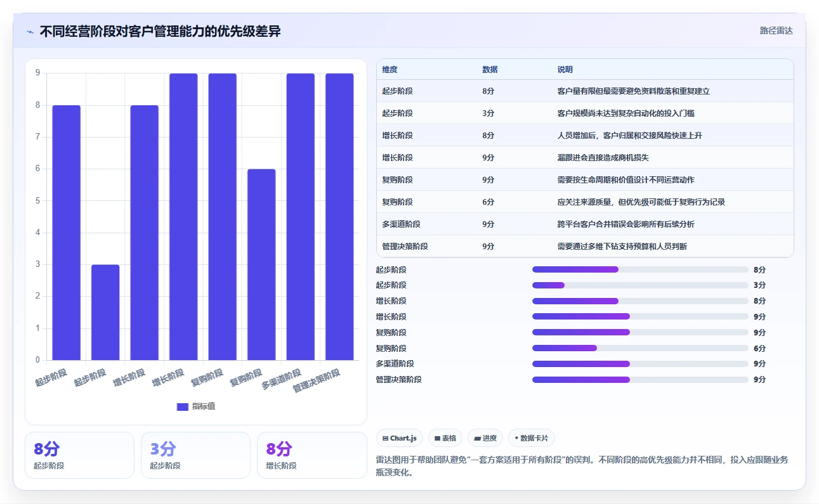
Task: Click the 路径雷达 label in the header
Action: click(776, 30)
